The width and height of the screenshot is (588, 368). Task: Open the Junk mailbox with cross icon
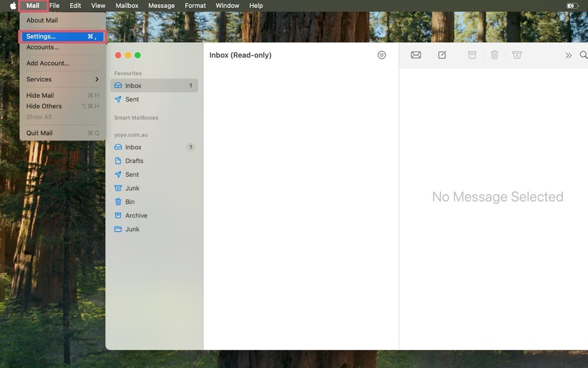pos(154,188)
